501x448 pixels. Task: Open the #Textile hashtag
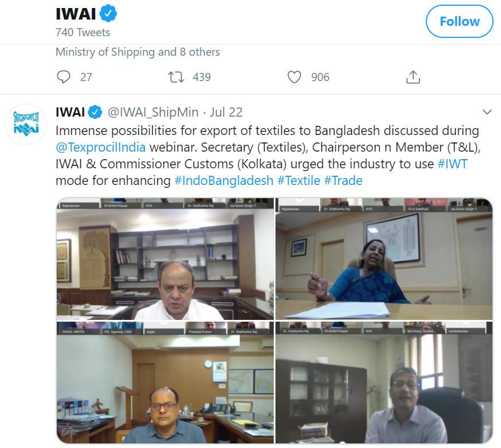coord(299,181)
